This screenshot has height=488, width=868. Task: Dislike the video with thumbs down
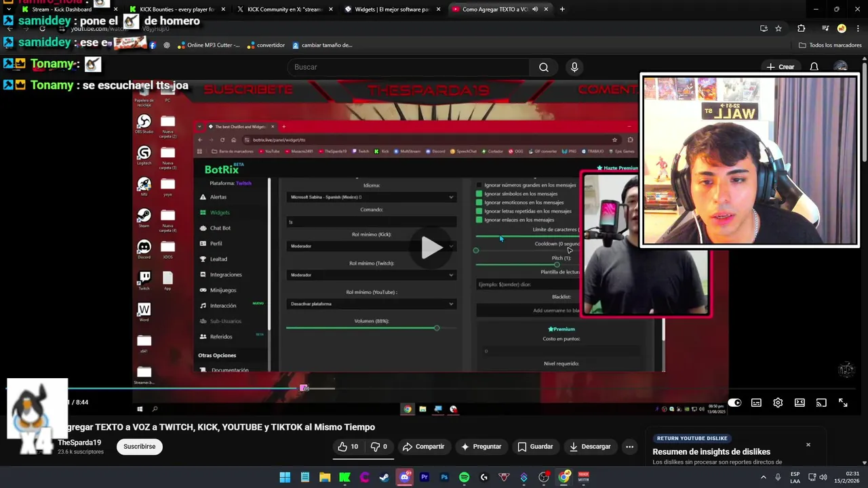[x=379, y=447]
